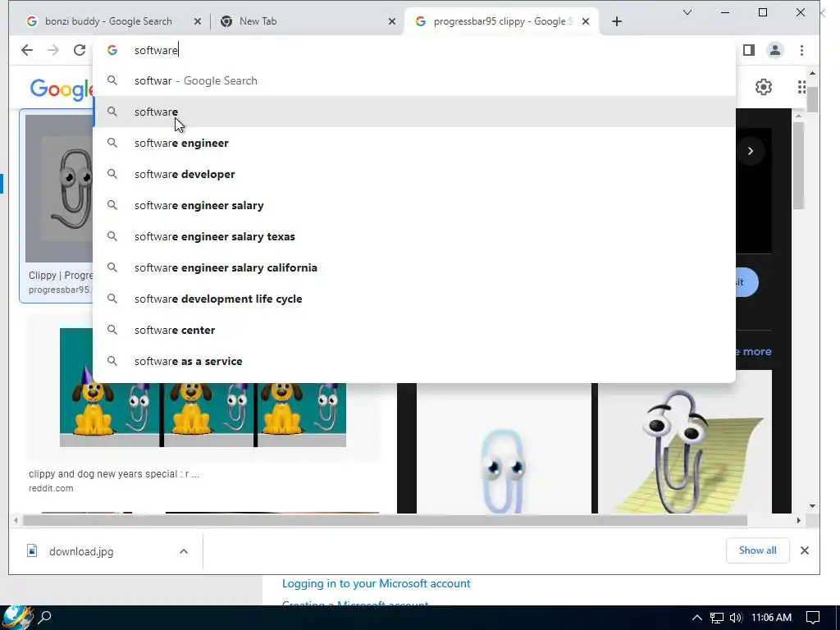Open Chrome side panel icon

(749, 50)
